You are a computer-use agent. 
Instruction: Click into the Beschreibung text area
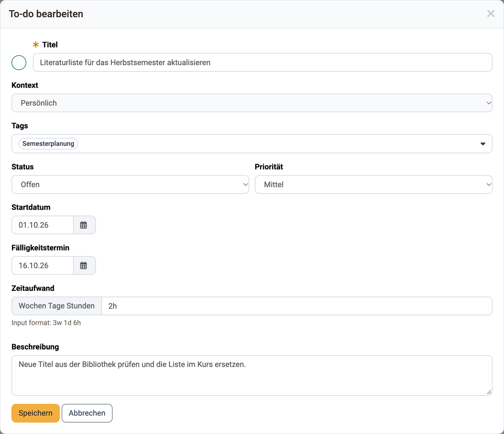[x=252, y=375]
